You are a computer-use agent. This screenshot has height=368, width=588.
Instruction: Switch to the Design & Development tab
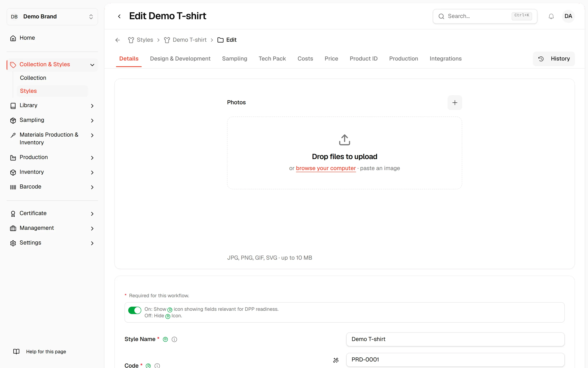180,59
